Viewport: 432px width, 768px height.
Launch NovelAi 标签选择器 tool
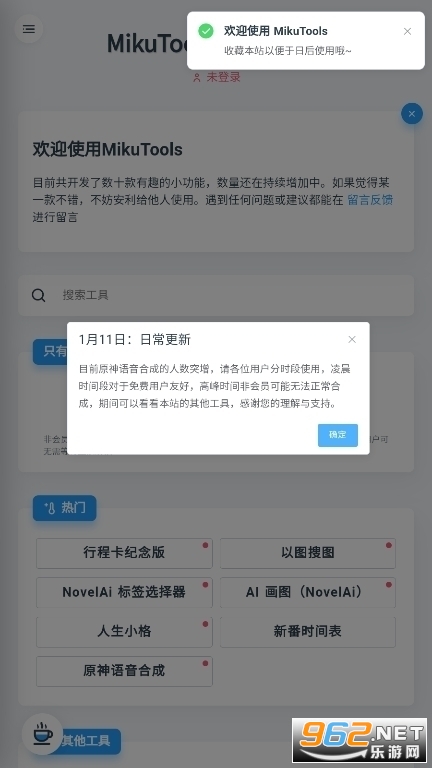[124, 592]
